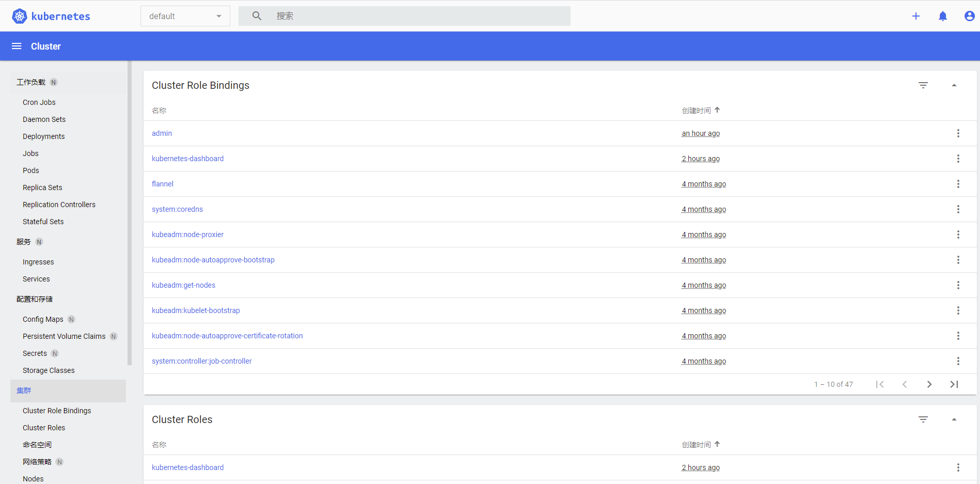The width and height of the screenshot is (980, 484).
Task: Open Config Maps in sidebar
Action: coord(43,319)
